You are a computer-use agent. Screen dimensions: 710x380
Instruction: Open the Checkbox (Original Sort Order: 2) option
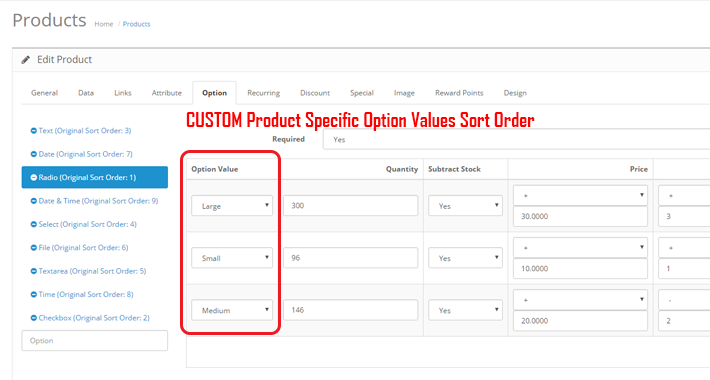pyautogui.click(x=94, y=318)
